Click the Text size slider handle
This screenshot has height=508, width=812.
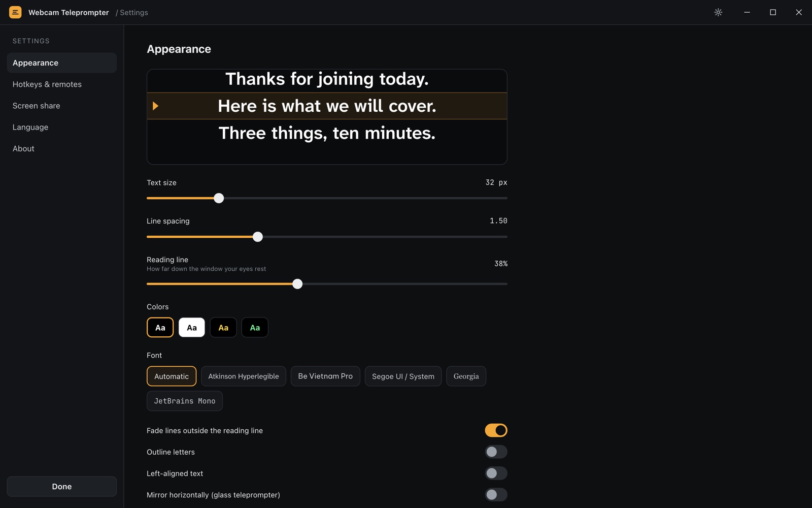(219, 198)
